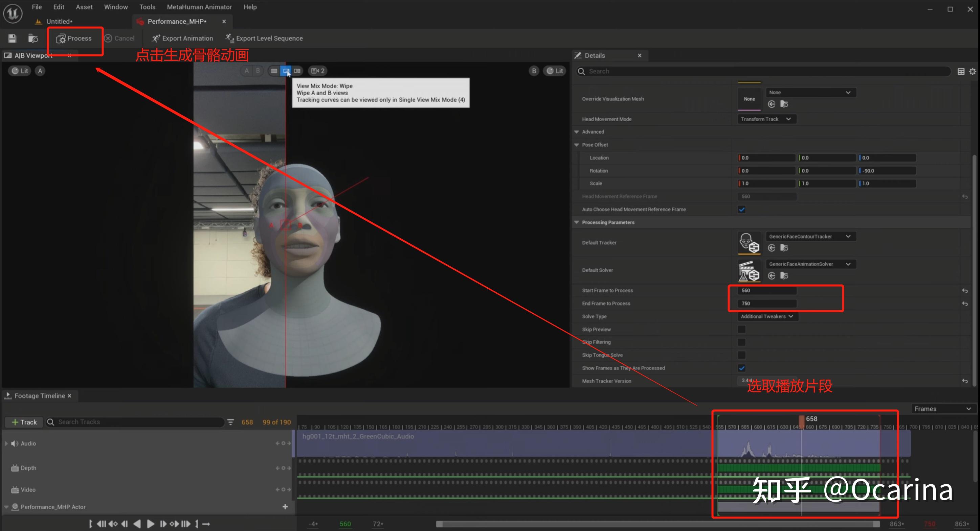Viewport: 980px width, 531px height.
Task: Open the MetaHuman Animator menu
Action: point(199,6)
